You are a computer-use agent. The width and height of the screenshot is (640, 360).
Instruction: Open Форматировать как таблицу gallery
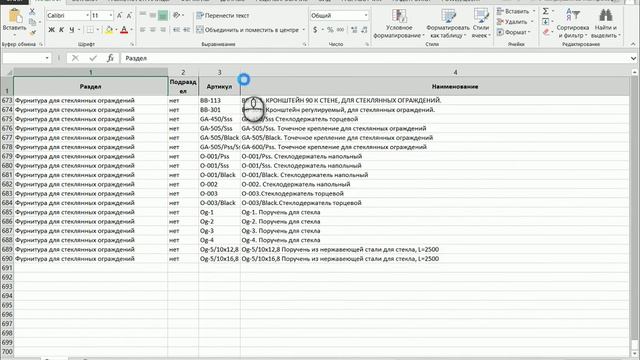[x=448, y=24]
